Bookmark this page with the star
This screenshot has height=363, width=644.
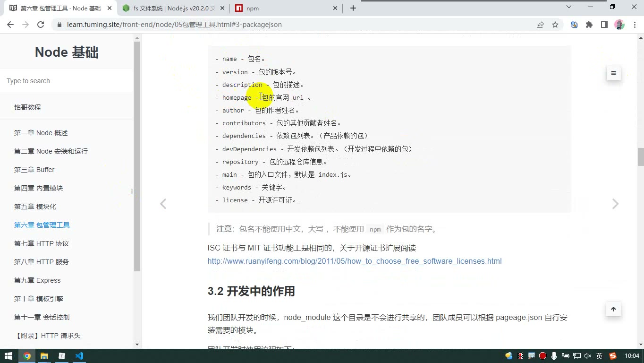pyautogui.click(x=555, y=25)
